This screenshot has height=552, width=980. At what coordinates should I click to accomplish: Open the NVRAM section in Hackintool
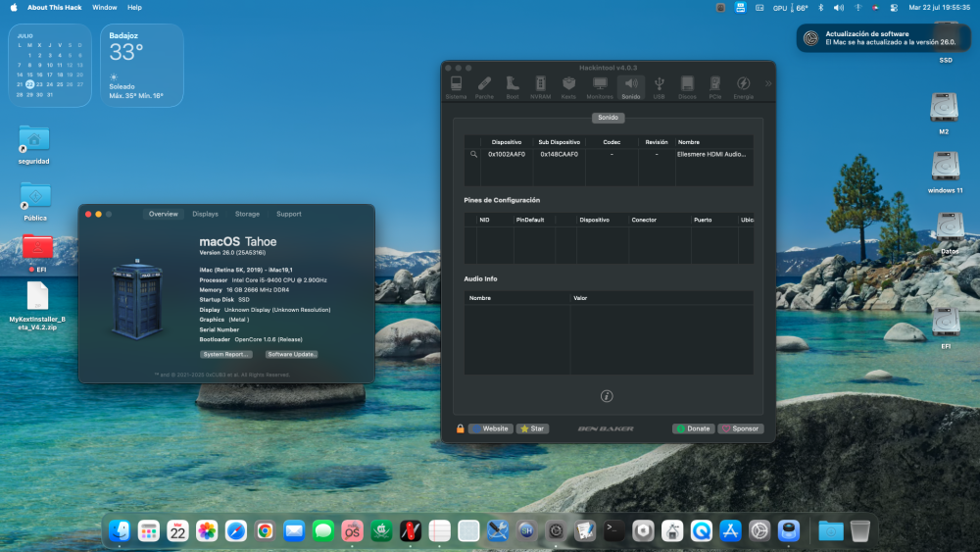541,87
